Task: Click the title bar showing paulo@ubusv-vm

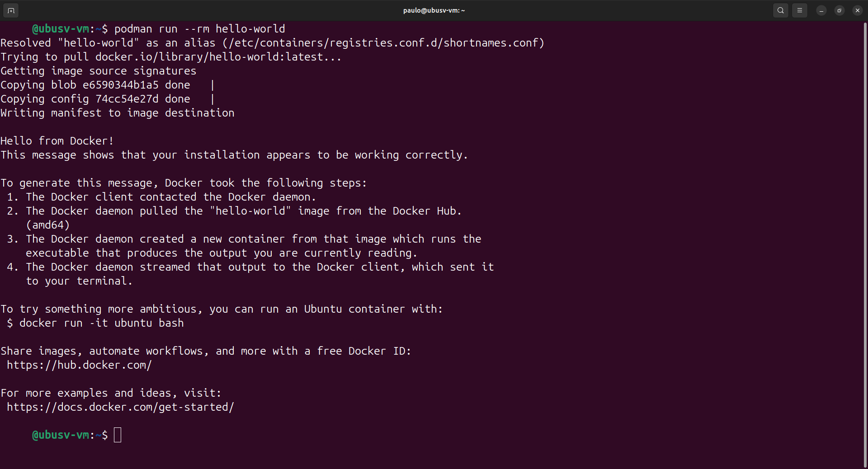Action: click(x=433, y=10)
